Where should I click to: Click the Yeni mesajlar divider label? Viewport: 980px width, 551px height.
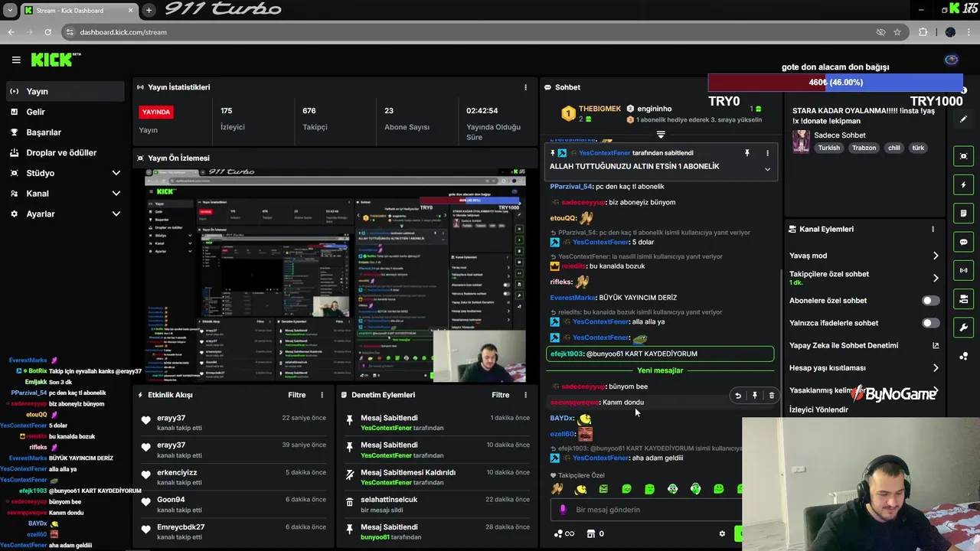660,370
